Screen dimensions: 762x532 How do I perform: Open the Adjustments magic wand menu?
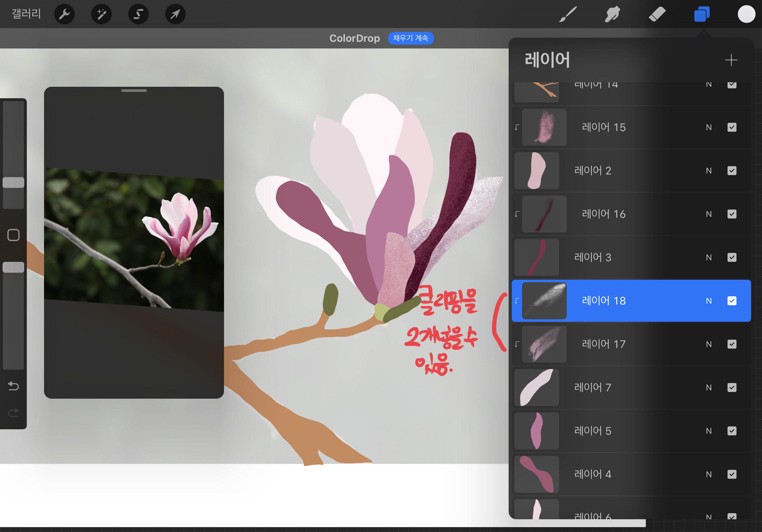pyautogui.click(x=101, y=14)
